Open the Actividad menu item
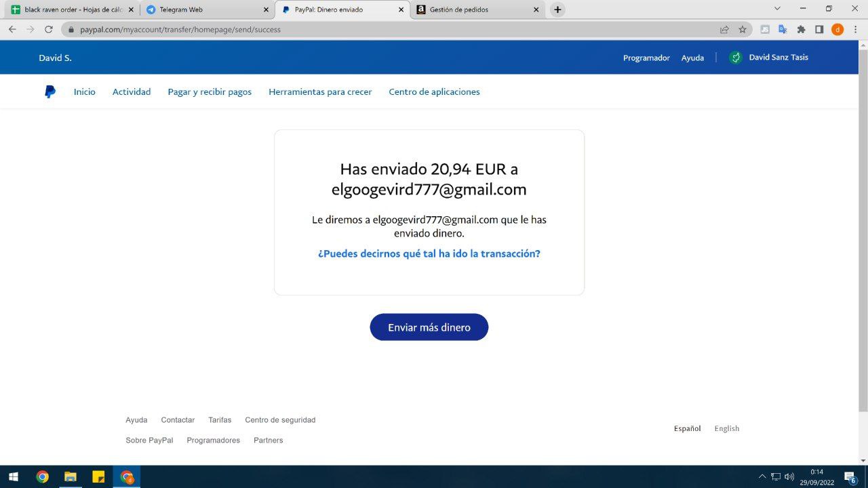This screenshot has width=868, height=488. (132, 91)
